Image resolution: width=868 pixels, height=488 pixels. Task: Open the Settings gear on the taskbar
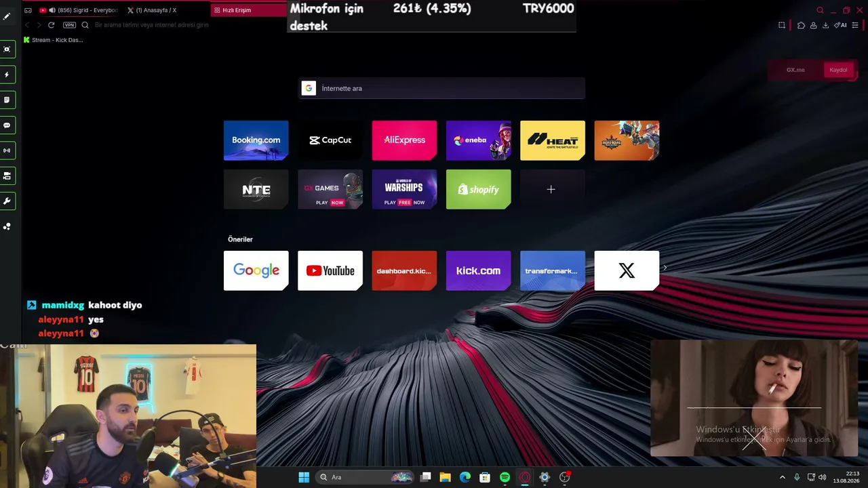click(544, 477)
